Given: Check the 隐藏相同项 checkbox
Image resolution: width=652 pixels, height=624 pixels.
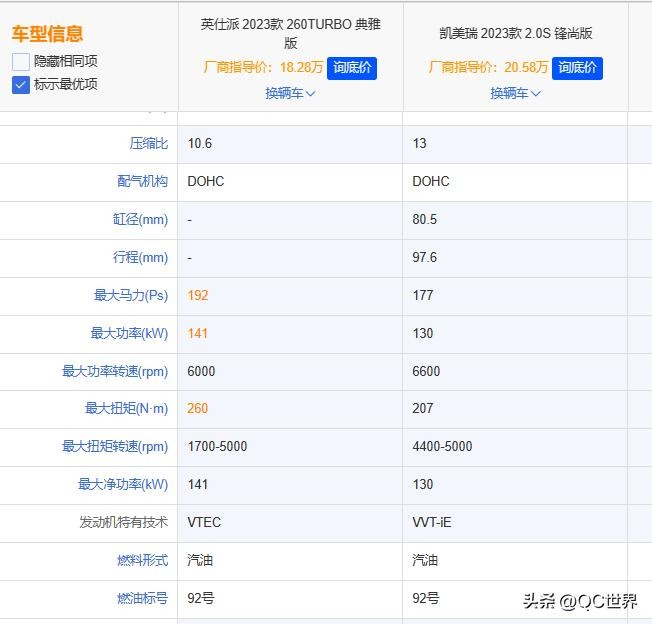Looking at the screenshot, I should 21,61.
